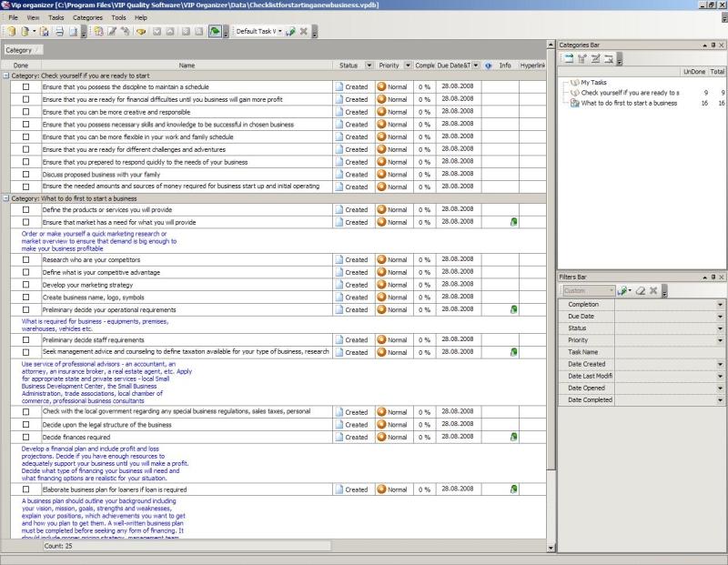Open the Tools menu

coord(118,17)
